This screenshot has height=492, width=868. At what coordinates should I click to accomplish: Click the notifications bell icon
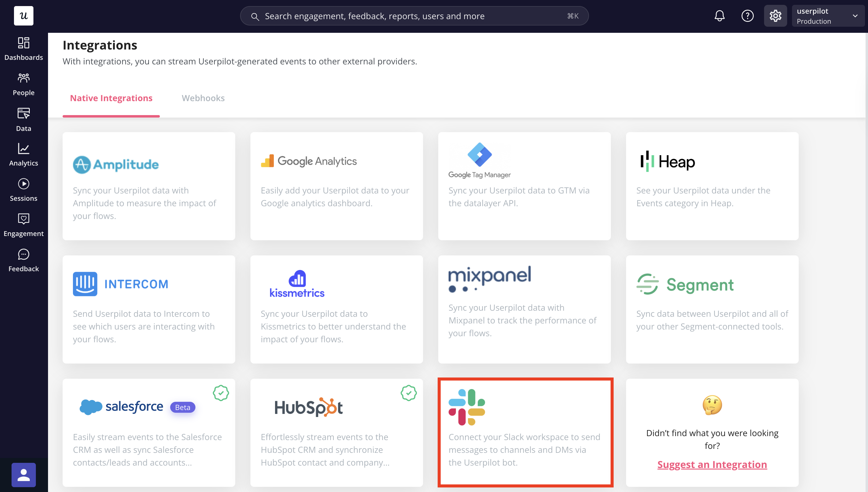pos(719,16)
